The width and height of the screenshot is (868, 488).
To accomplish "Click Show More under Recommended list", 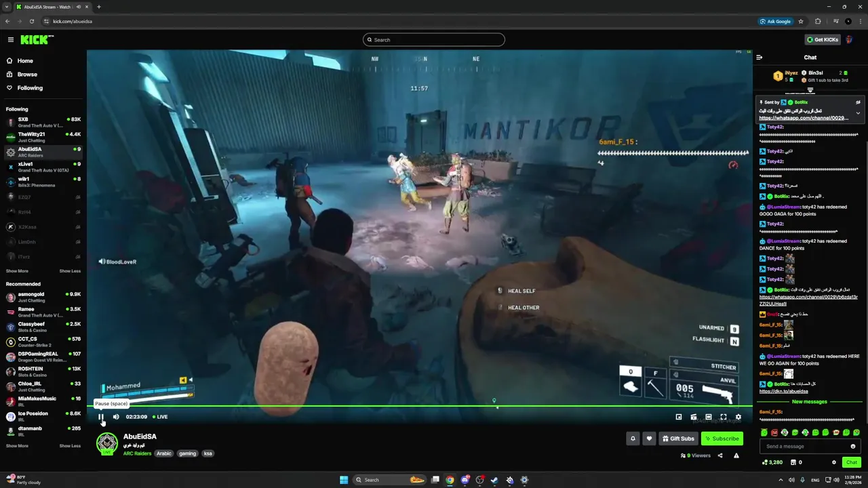I will [17, 446].
